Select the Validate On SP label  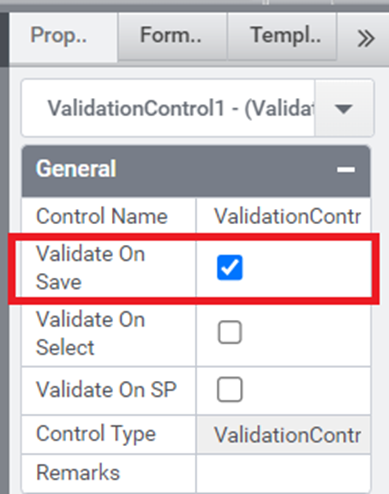pos(106,389)
